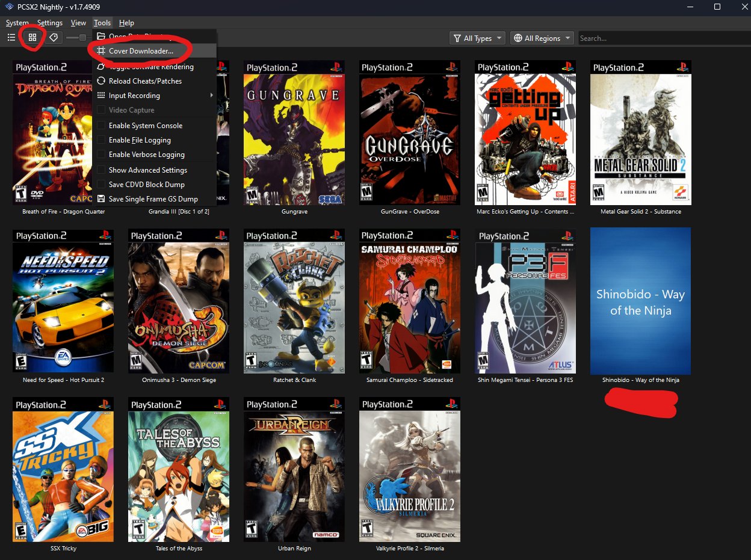
Task: Open the All Regions filter dropdown
Action: tap(542, 38)
